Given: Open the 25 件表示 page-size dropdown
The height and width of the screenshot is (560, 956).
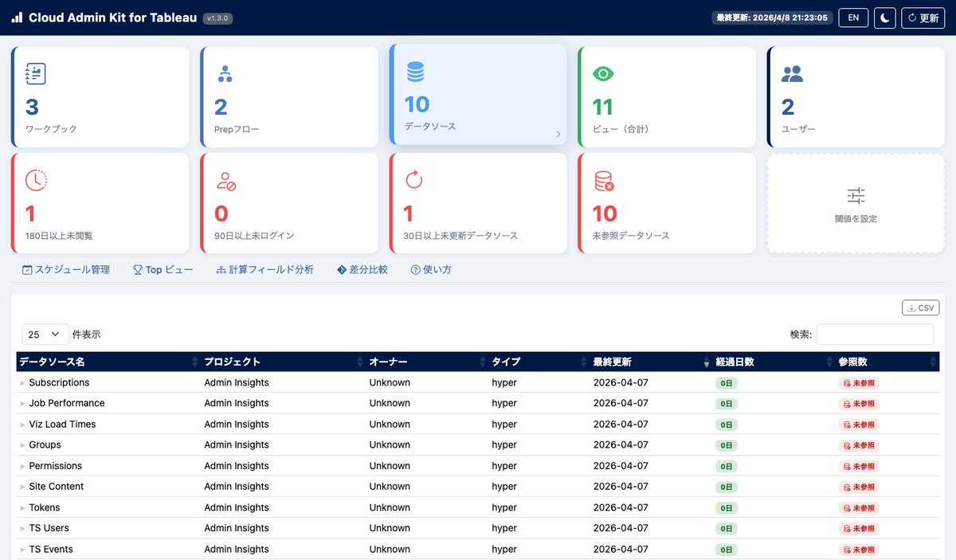Looking at the screenshot, I should [x=45, y=335].
